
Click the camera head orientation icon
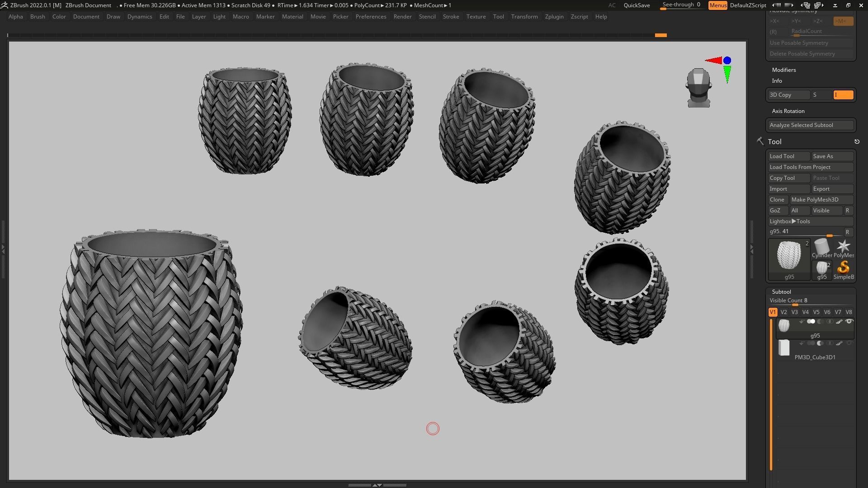point(698,88)
